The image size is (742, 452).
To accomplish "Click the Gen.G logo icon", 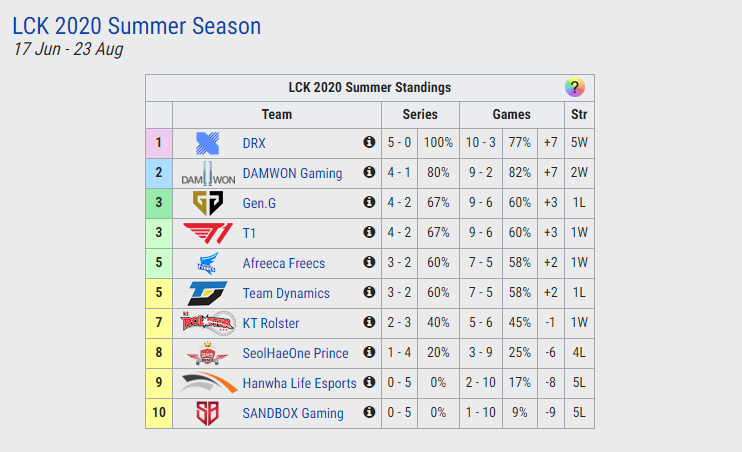I will (208, 203).
